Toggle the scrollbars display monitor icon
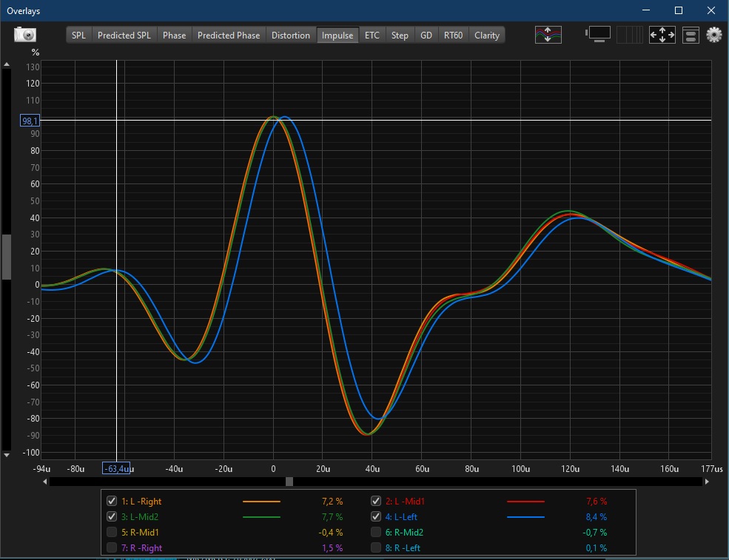The width and height of the screenshot is (729, 560). (x=598, y=34)
